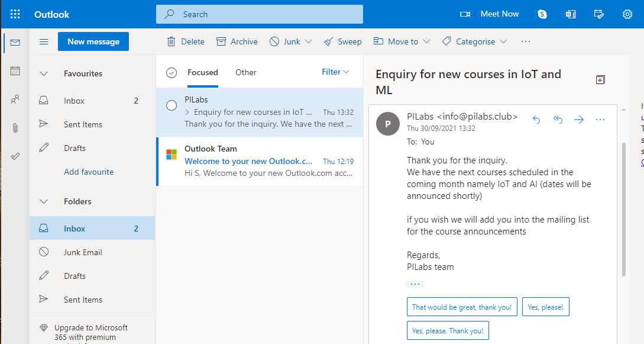Viewport: 644px width, 344px height.
Task: Click the Outlook brand title
Action: [52, 14]
